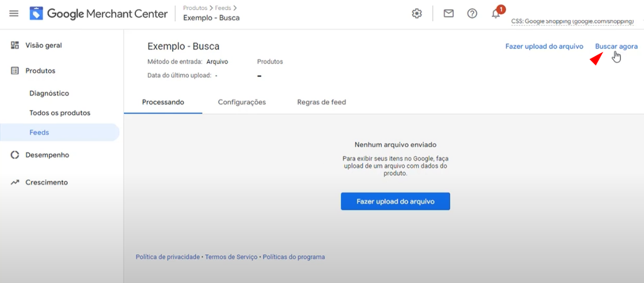Viewport: 644px width, 283px height.
Task: Switch to the Configurações tab
Action: click(242, 102)
